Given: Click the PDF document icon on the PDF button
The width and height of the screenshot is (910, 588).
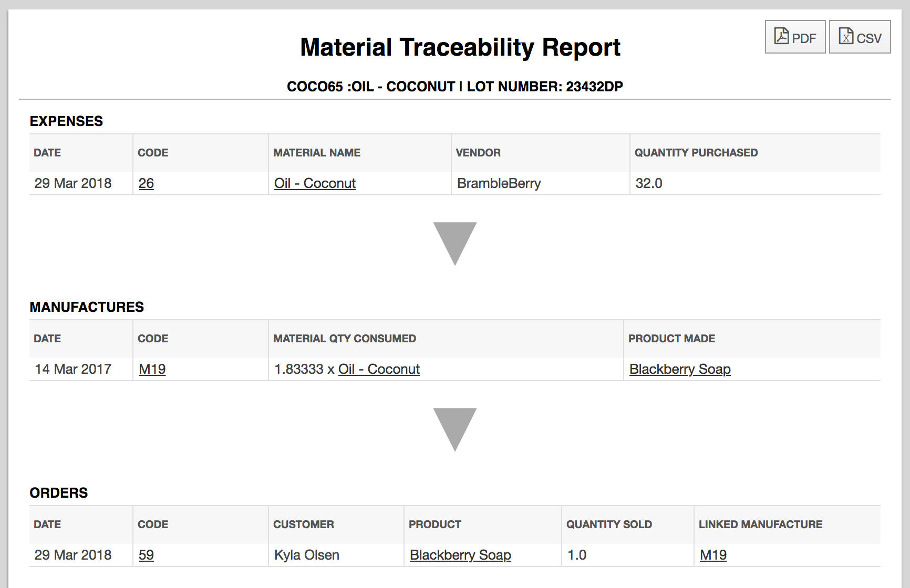Looking at the screenshot, I should click(781, 36).
